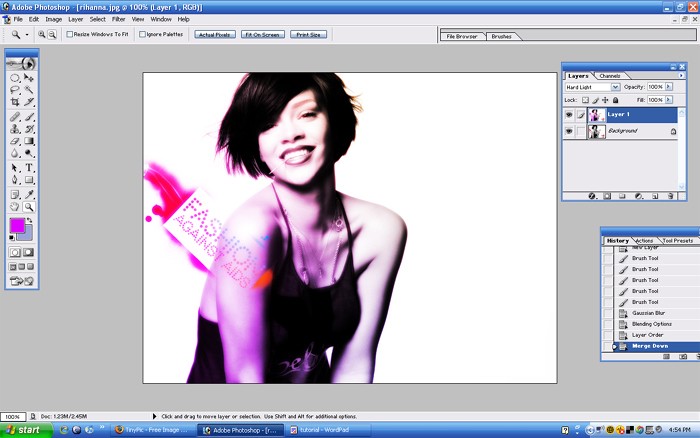Toggle Lock image pixels brush icon
The image size is (700, 438).
(x=595, y=100)
